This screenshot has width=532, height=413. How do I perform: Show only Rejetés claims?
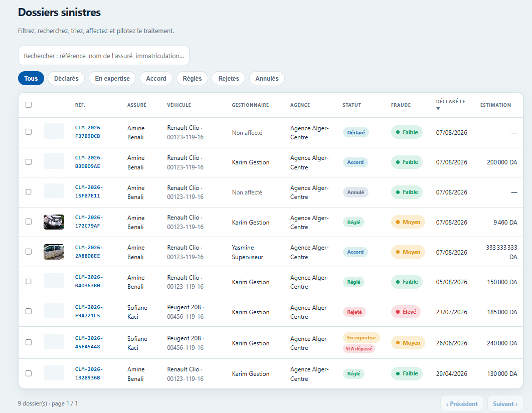(228, 78)
